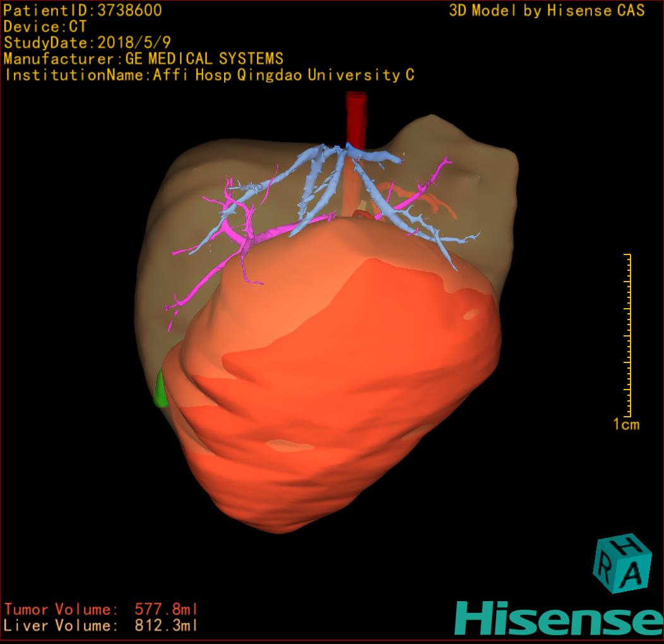This screenshot has width=664, height=644.
Task: Click the Device:CT label
Action: click(45, 27)
